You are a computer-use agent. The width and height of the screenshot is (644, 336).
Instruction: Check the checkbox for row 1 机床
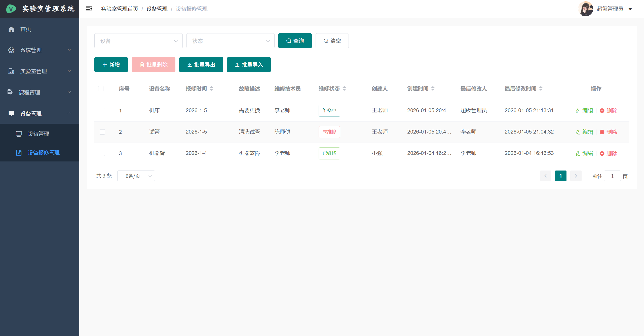(102, 111)
